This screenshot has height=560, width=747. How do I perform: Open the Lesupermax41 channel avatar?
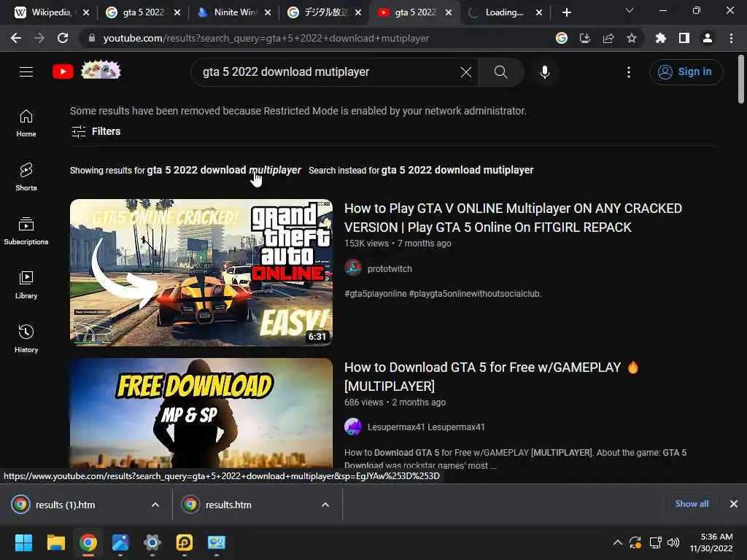[x=353, y=427]
